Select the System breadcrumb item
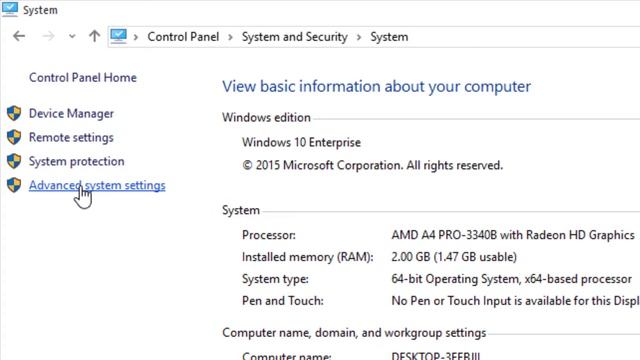 pyautogui.click(x=389, y=37)
